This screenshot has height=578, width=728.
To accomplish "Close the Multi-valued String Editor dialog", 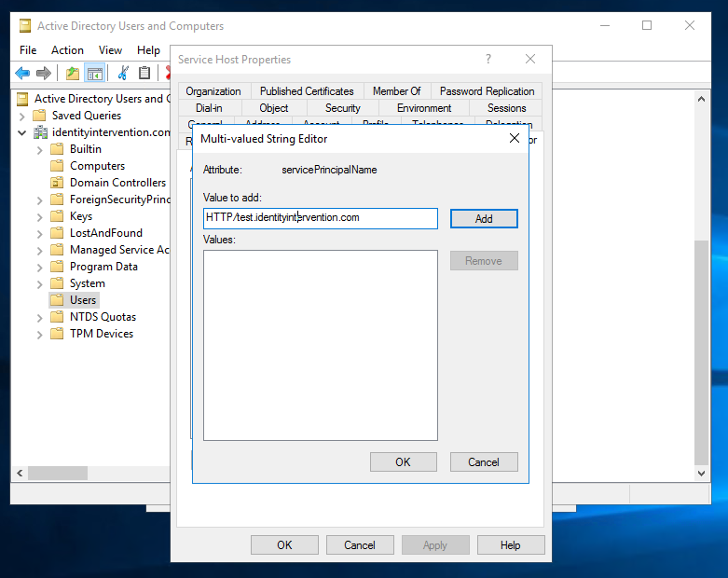I will tap(514, 138).
